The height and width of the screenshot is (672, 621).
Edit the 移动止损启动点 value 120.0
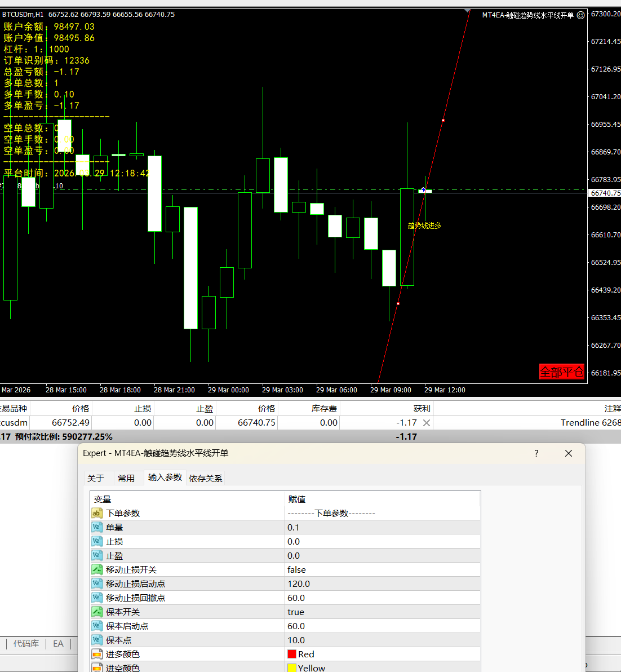pyautogui.click(x=299, y=584)
